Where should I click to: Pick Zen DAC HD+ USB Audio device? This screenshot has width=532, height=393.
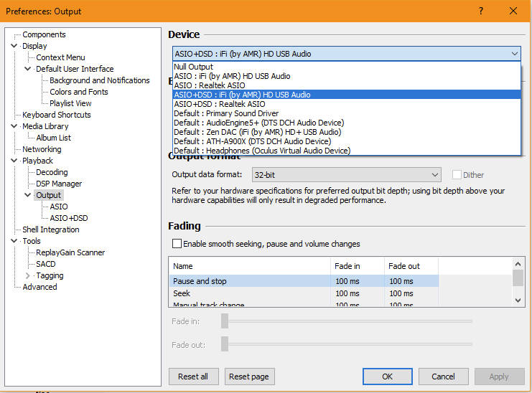coord(257,132)
